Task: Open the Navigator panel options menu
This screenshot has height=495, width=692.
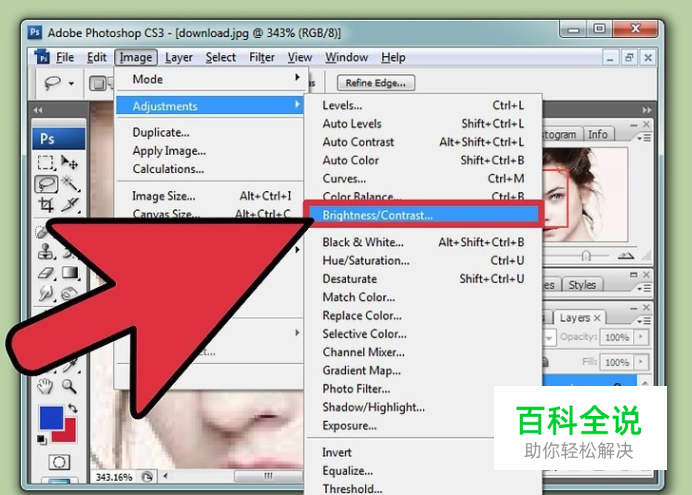Action: click(x=644, y=138)
